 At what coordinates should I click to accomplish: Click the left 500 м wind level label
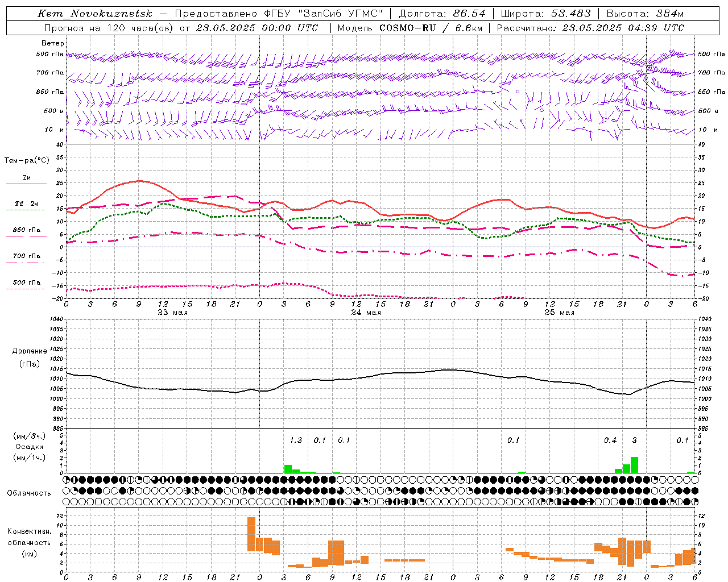click(x=54, y=111)
